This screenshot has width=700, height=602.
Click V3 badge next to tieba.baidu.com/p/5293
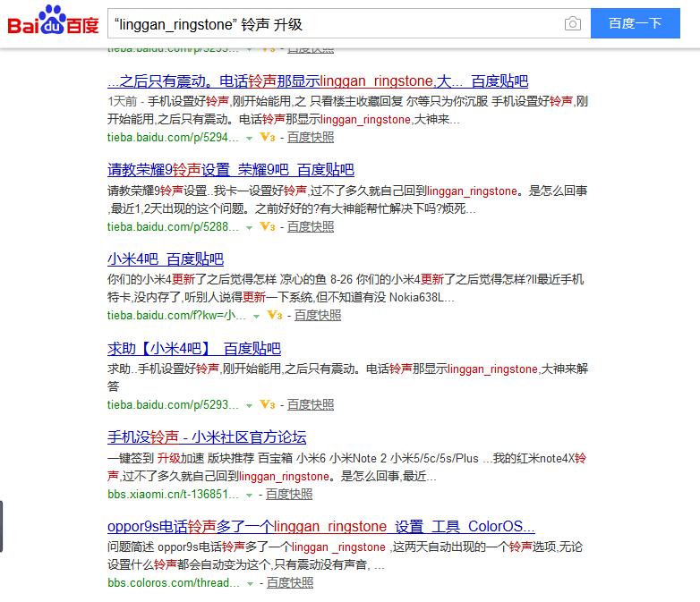[x=268, y=404]
